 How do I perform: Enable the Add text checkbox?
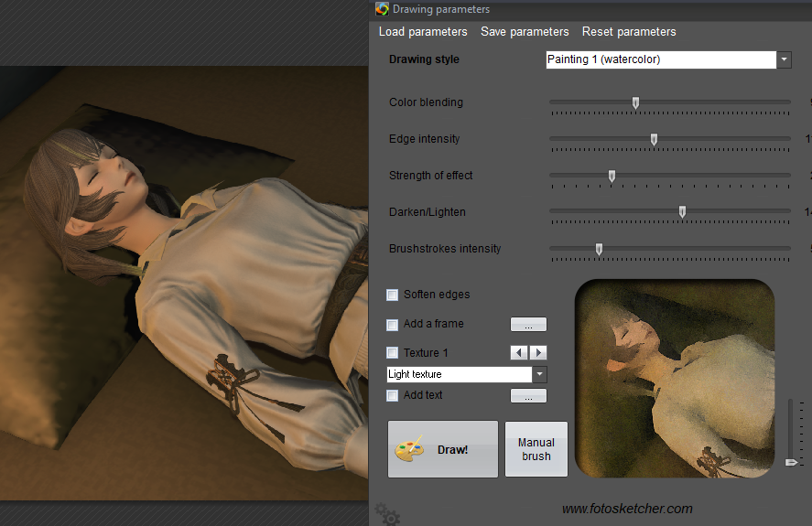click(x=392, y=395)
